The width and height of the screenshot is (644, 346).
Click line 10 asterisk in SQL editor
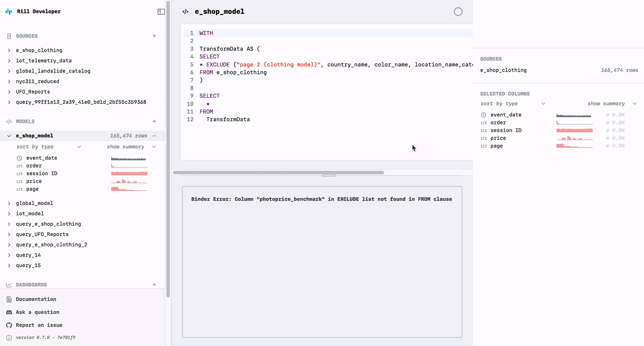208,104
